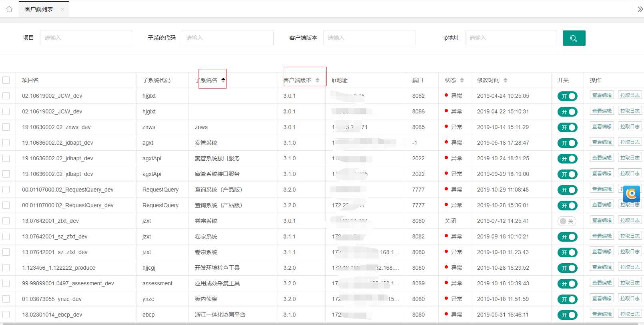Viewport: 644px width, 325px height.
Task: Click 拉取日志 for the znws row
Action: pyautogui.click(x=630, y=127)
